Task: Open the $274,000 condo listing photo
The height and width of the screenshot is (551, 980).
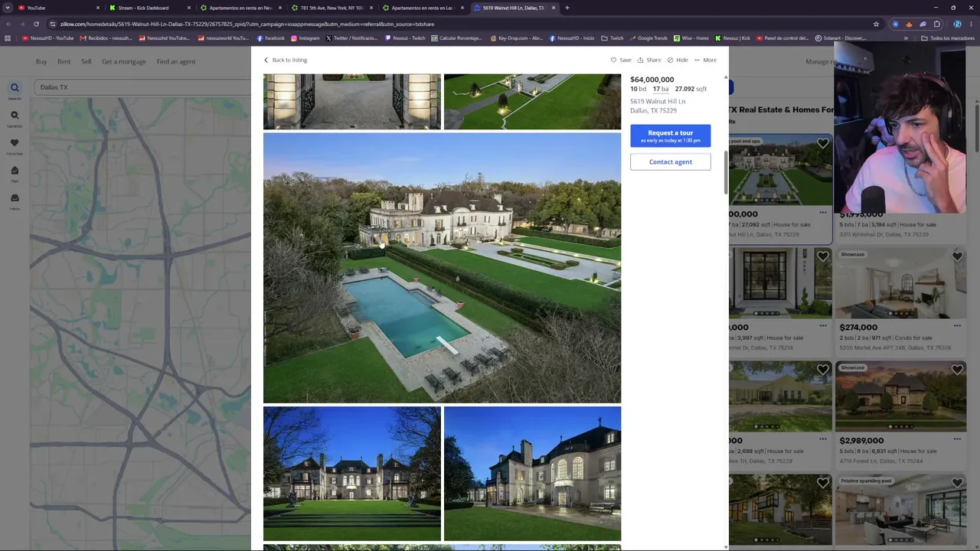Action: 900,282
